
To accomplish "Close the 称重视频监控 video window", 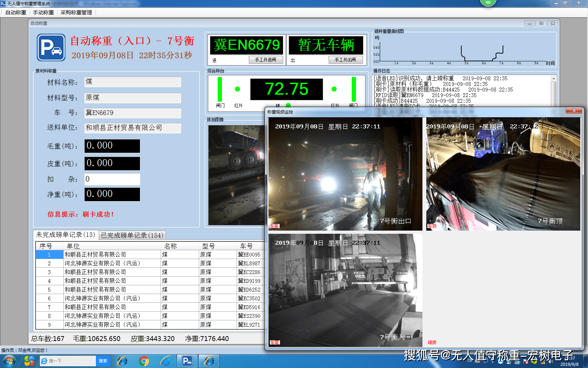I will click(574, 111).
